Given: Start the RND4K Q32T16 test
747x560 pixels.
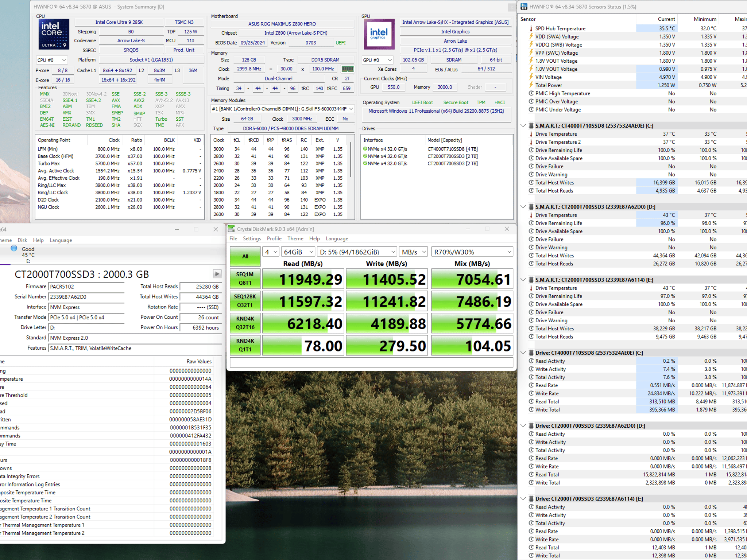Looking at the screenshot, I should 245,323.
